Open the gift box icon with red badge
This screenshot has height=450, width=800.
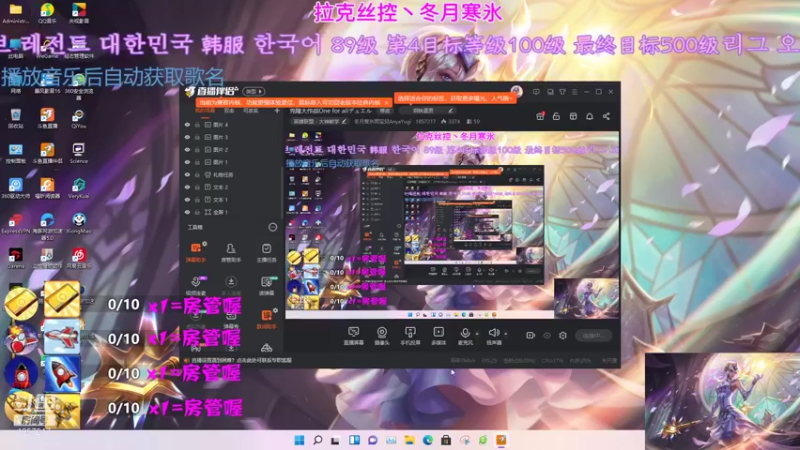tap(540, 116)
